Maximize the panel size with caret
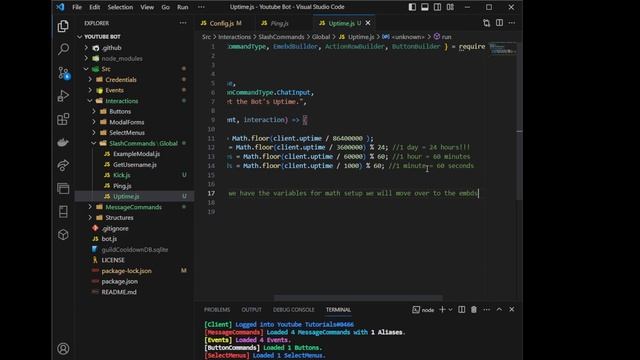640x360 pixels. point(499,309)
